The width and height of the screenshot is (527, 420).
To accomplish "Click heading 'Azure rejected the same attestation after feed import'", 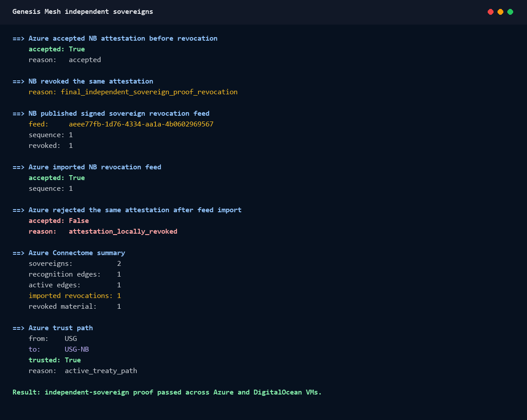I will (135, 210).
